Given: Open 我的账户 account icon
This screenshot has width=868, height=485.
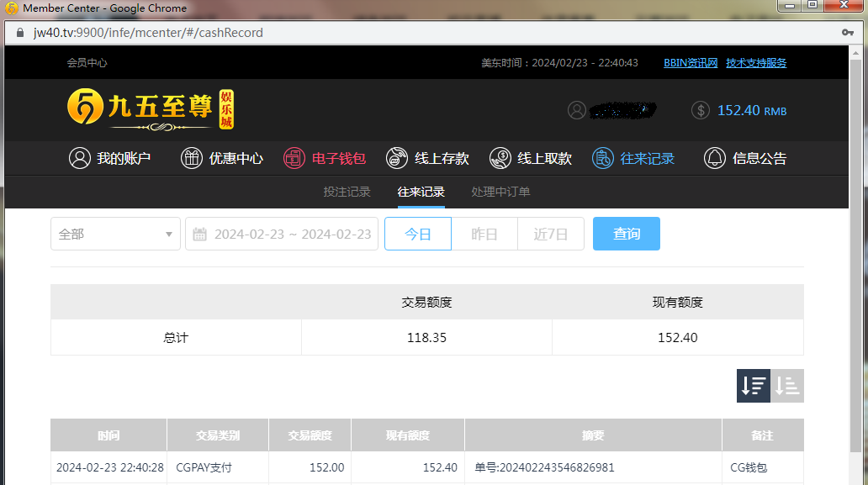Looking at the screenshot, I should pos(80,158).
